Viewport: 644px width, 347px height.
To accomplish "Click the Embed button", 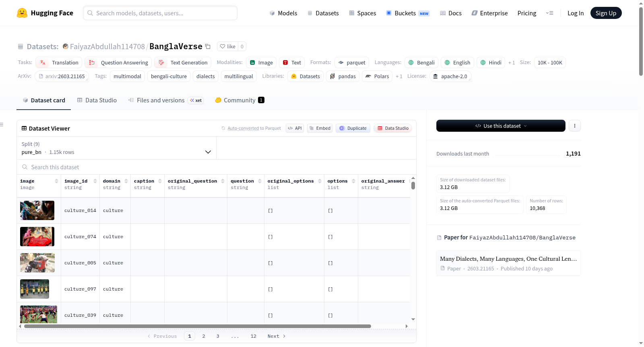I will point(320,128).
